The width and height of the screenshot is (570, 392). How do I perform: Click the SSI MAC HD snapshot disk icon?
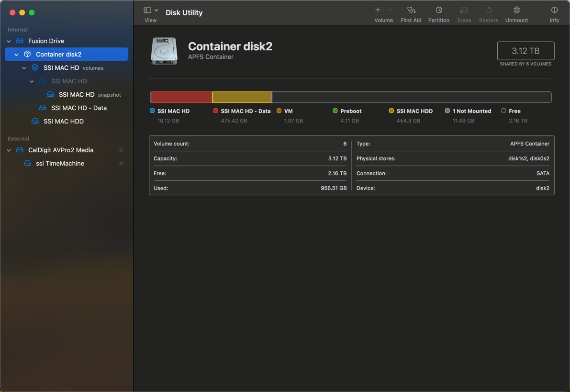click(x=50, y=95)
